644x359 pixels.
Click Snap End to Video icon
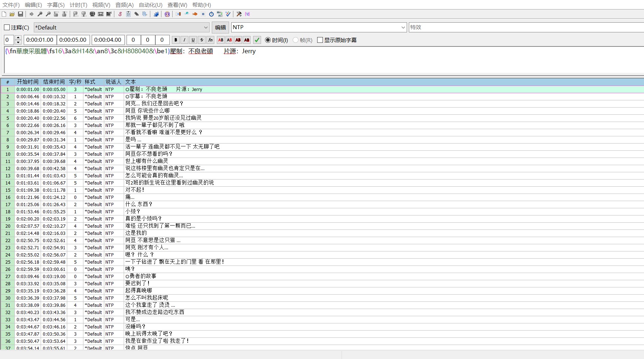[84, 14]
